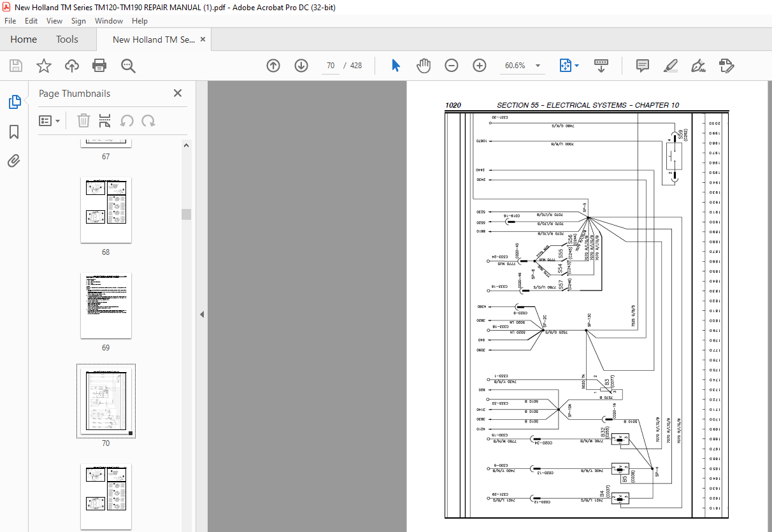The width and height of the screenshot is (772, 532).
Task: Print the file with the printer icon
Action: [99, 66]
